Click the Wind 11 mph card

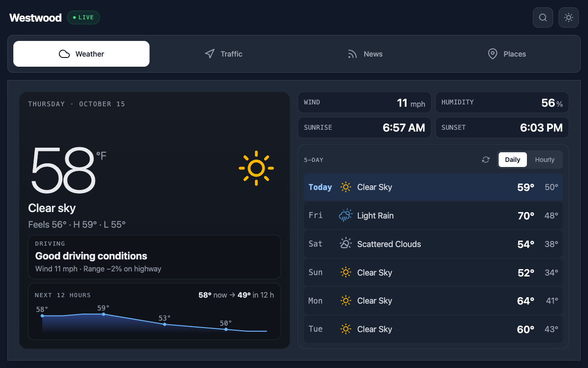(x=365, y=103)
